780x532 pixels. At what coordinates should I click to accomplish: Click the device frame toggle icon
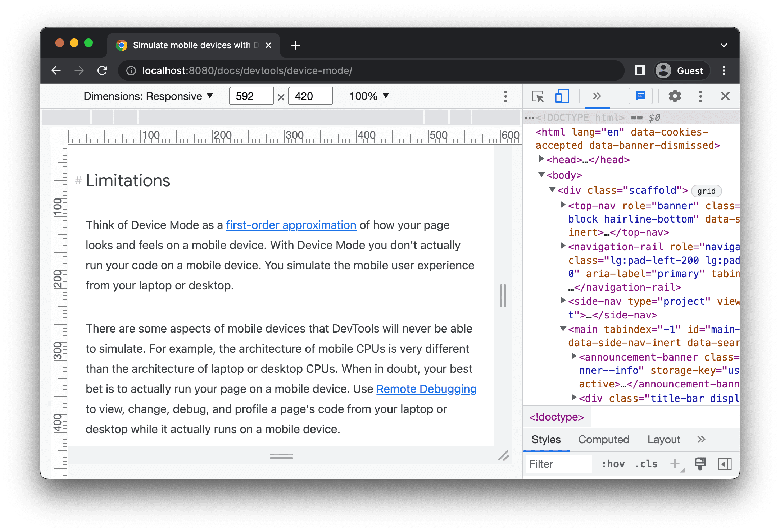561,97
